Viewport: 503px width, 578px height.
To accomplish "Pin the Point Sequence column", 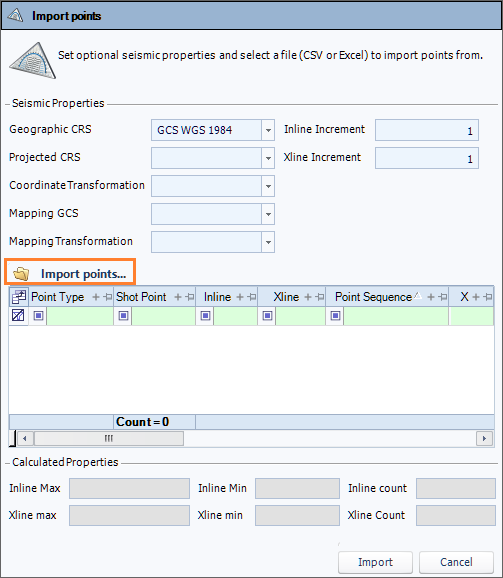I will [443, 297].
